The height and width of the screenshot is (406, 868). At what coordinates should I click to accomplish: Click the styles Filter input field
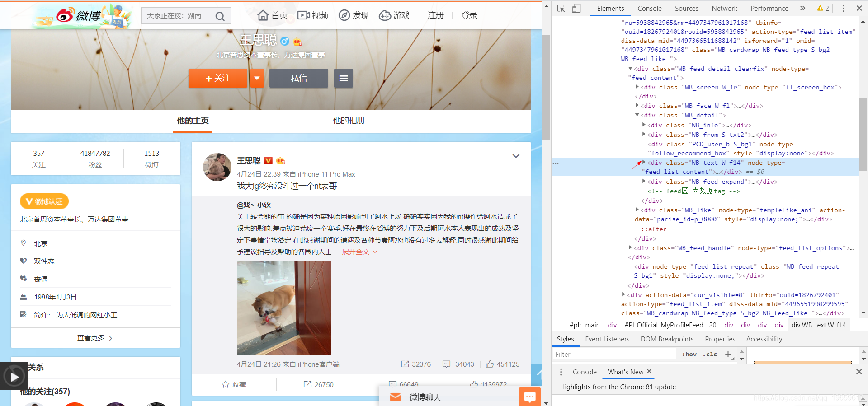(615, 355)
